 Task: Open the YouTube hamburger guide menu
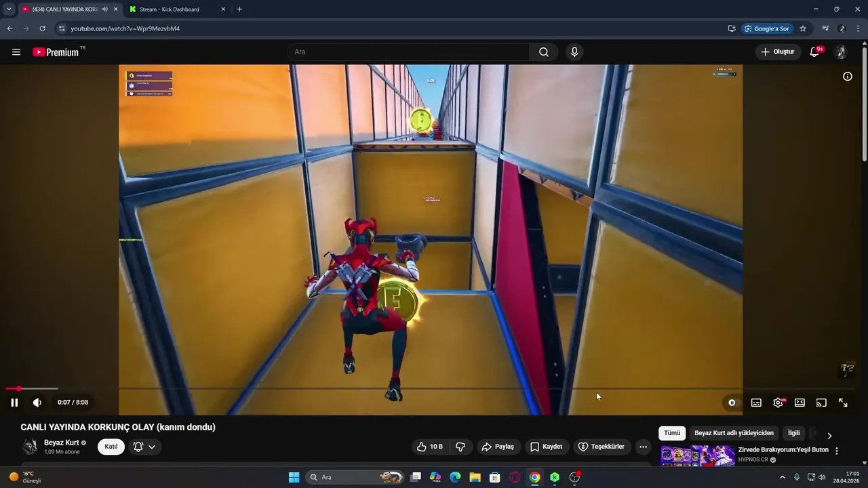click(x=16, y=52)
